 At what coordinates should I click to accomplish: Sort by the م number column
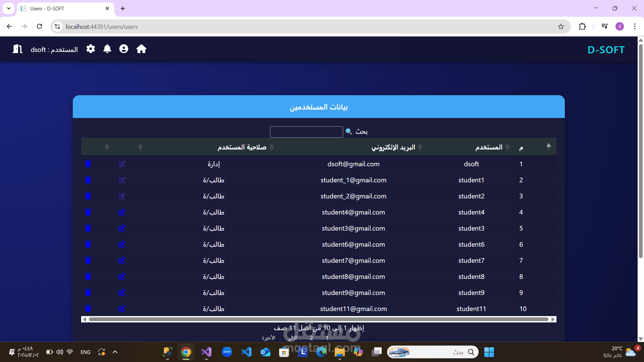[521, 147]
